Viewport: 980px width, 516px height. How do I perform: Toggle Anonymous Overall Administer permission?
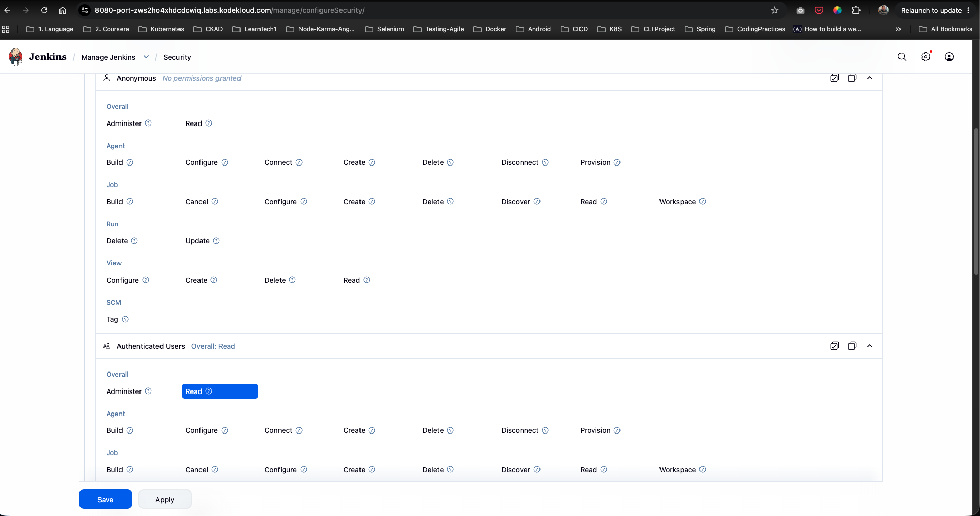click(124, 123)
